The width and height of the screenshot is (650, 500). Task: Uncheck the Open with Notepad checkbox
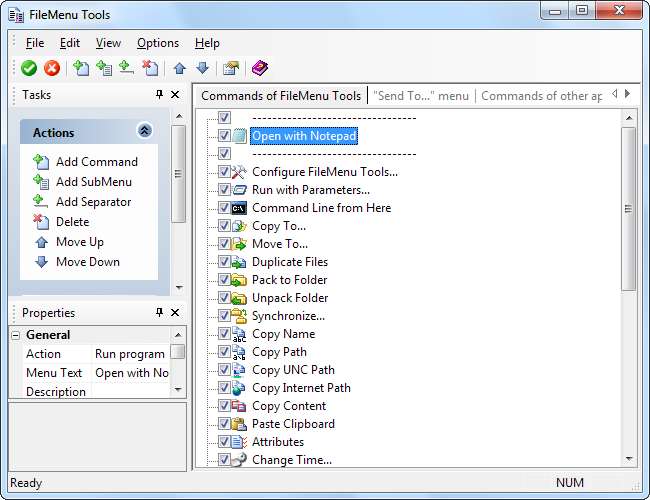tap(224, 136)
